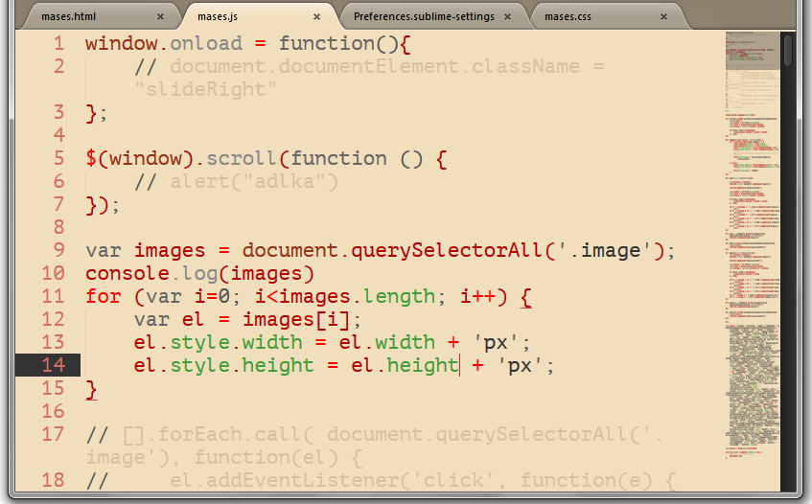Click 'length' on line 11

[x=399, y=297]
